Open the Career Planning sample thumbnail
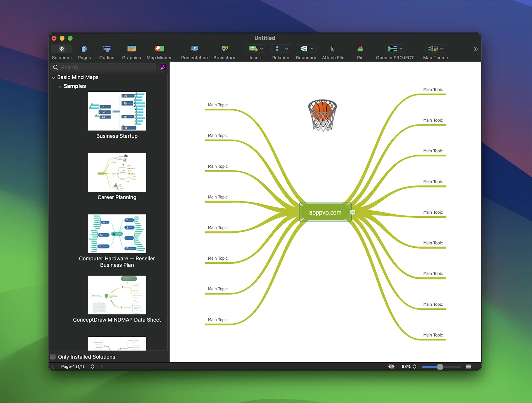 click(x=117, y=172)
